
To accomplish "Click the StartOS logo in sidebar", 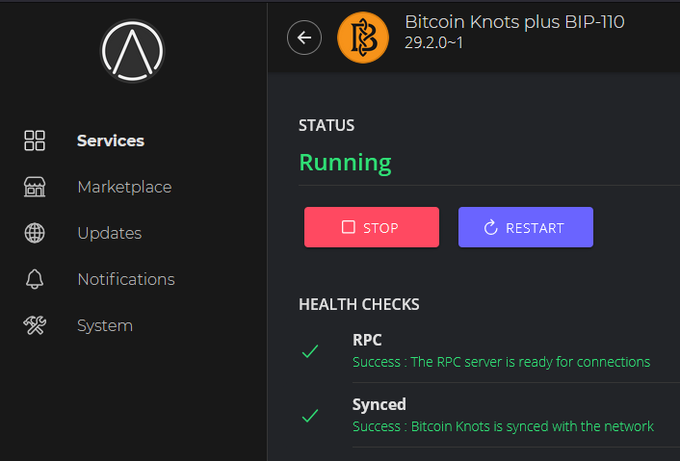I will (132, 51).
